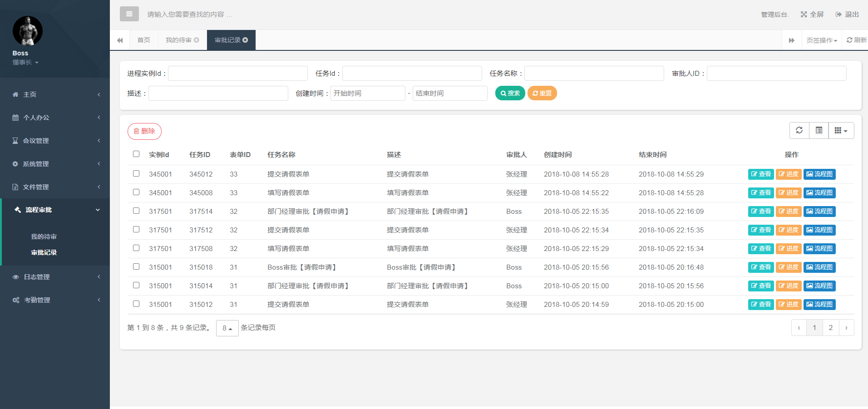Open the 系统管理 sidebar menu
This screenshot has width=868, height=409.
point(55,164)
